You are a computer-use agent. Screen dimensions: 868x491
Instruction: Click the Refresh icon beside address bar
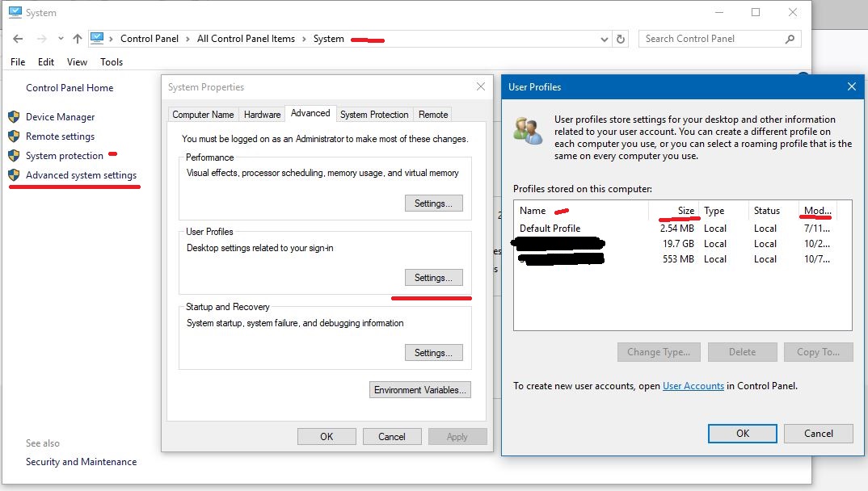click(x=621, y=40)
